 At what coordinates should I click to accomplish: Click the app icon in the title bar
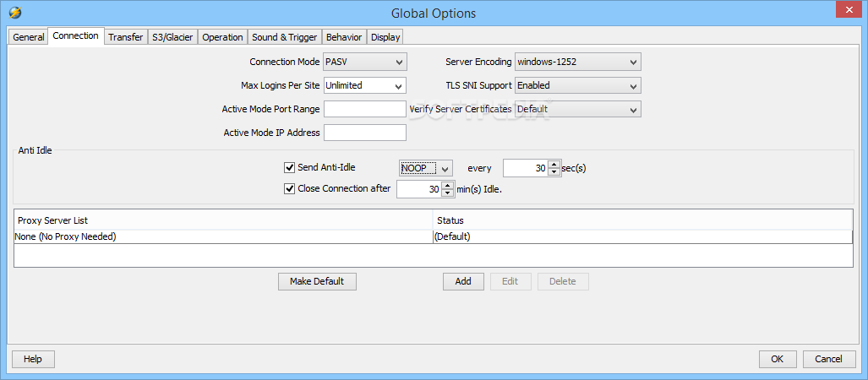pyautogui.click(x=14, y=13)
